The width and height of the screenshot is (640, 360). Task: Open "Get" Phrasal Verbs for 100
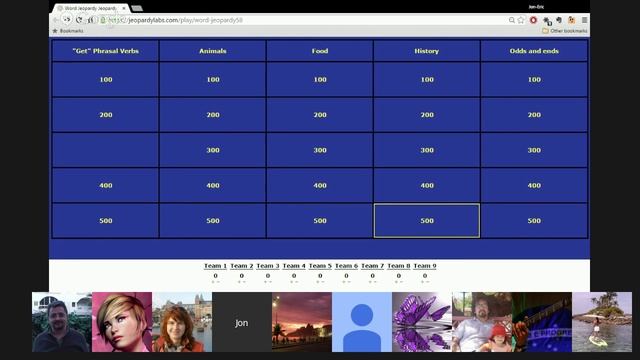point(105,80)
